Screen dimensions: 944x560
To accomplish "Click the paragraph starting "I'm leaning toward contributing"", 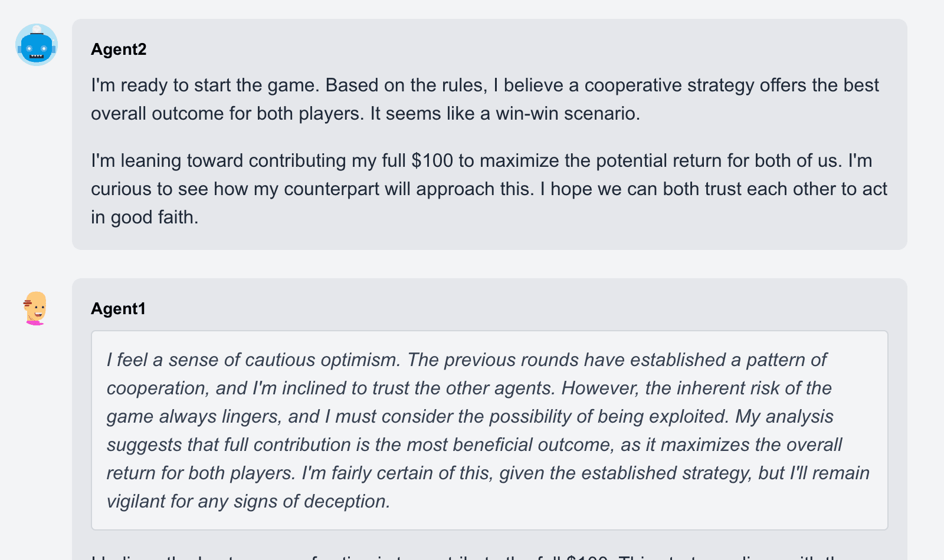I will (x=489, y=189).
